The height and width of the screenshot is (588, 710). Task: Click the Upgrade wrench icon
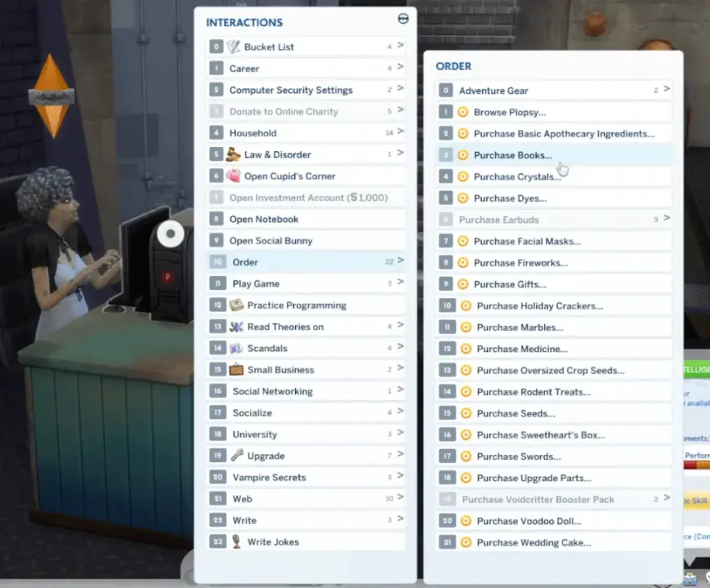click(236, 456)
